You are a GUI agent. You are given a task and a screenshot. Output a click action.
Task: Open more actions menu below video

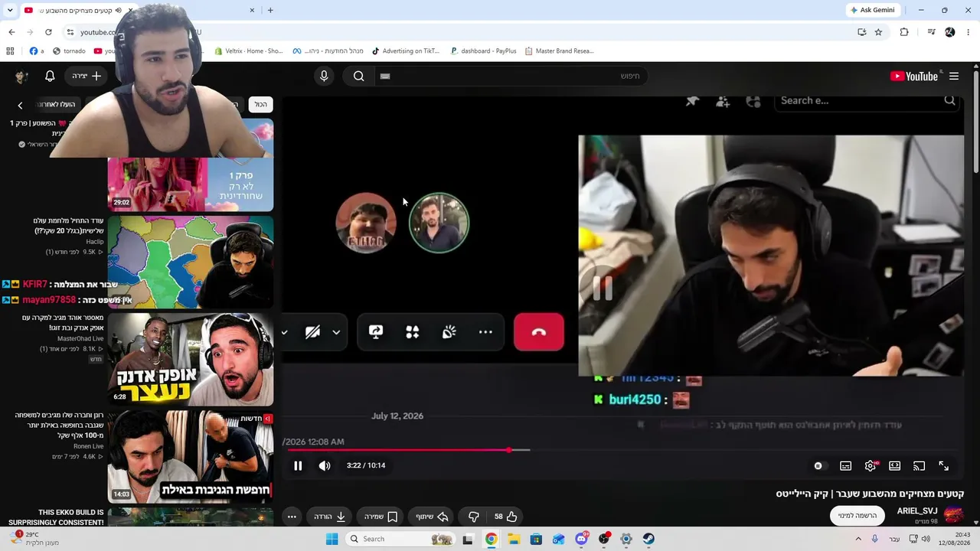point(292,517)
